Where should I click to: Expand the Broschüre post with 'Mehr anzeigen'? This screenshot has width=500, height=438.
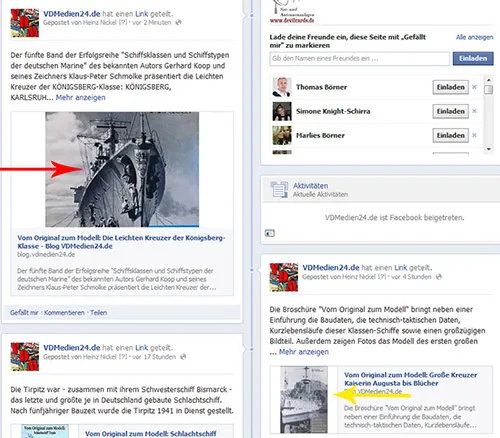(304, 352)
